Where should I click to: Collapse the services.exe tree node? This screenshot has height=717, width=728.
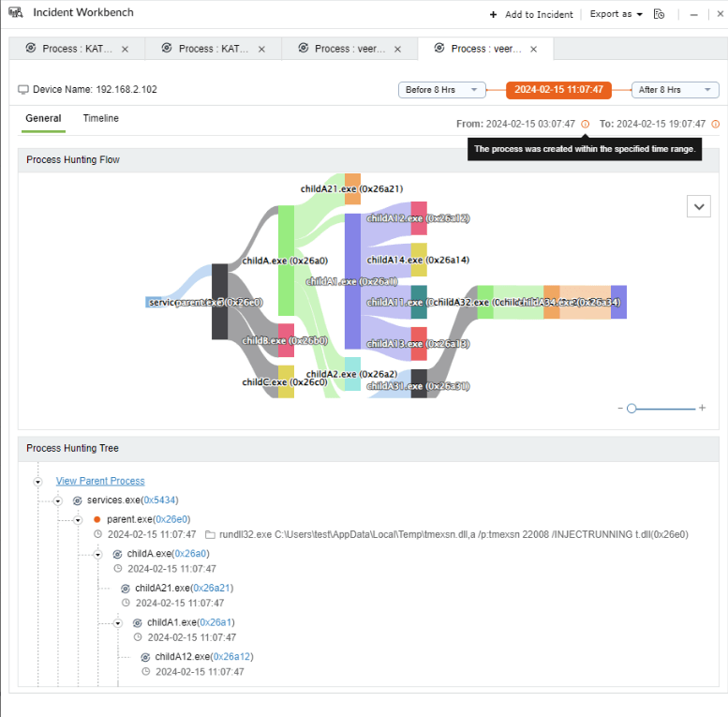[x=58, y=501]
